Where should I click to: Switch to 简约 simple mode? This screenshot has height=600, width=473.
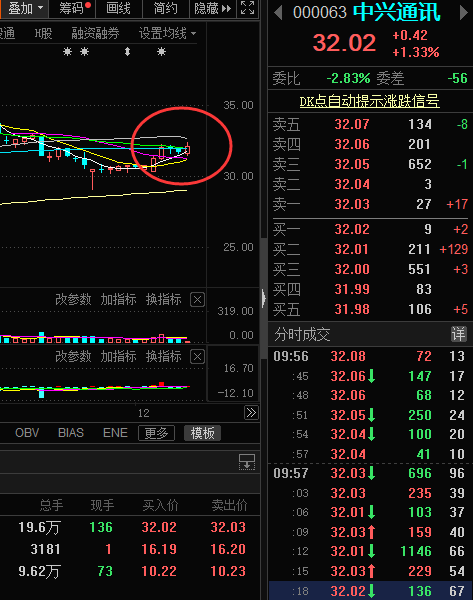click(165, 8)
